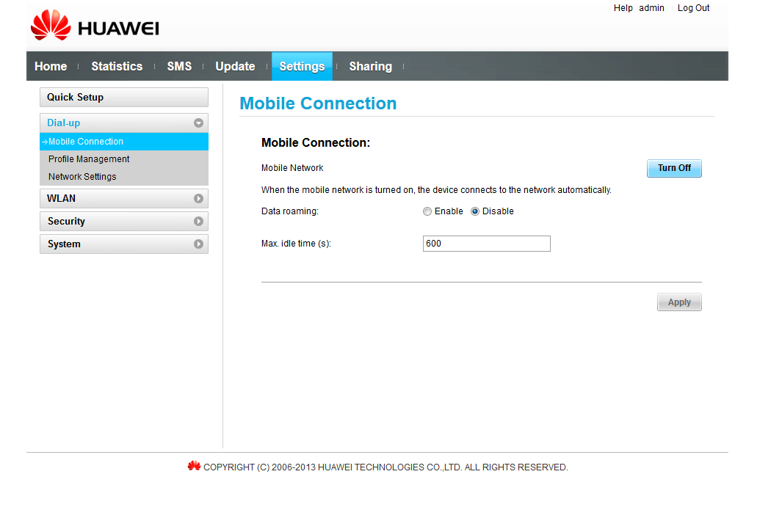Go to the SMS tab

click(179, 66)
